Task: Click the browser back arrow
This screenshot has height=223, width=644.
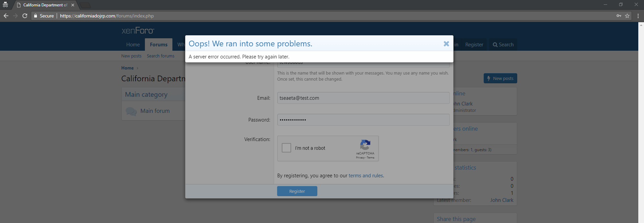Action: [x=6, y=16]
